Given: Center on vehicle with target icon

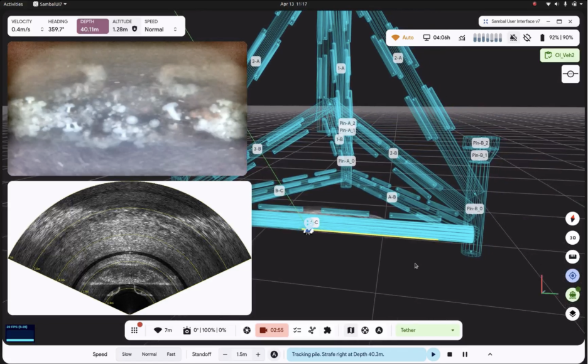Looking at the screenshot, I should click(x=573, y=276).
